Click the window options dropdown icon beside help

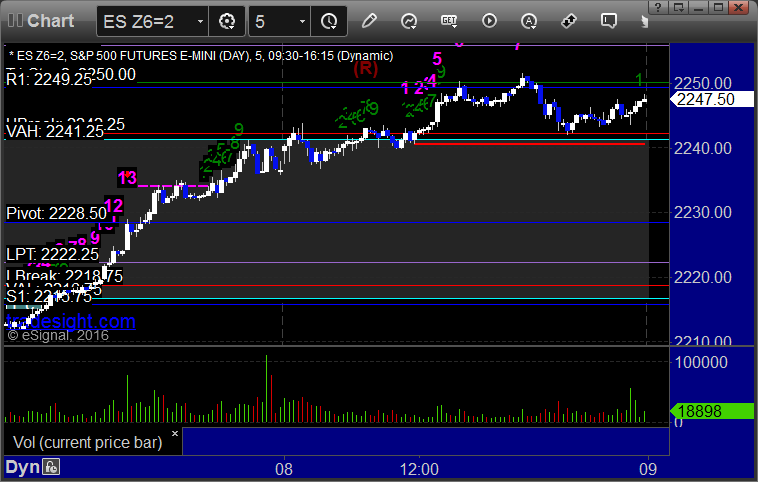click(x=679, y=7)
